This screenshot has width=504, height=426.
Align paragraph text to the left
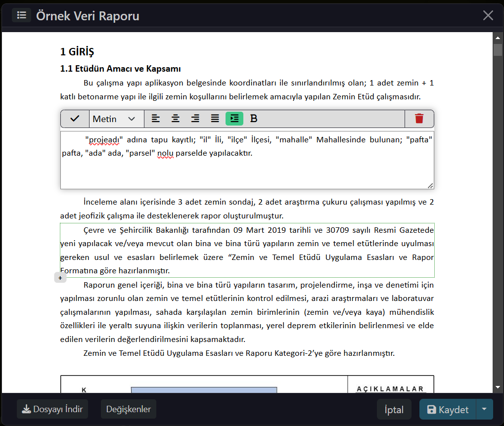(155, 119)
